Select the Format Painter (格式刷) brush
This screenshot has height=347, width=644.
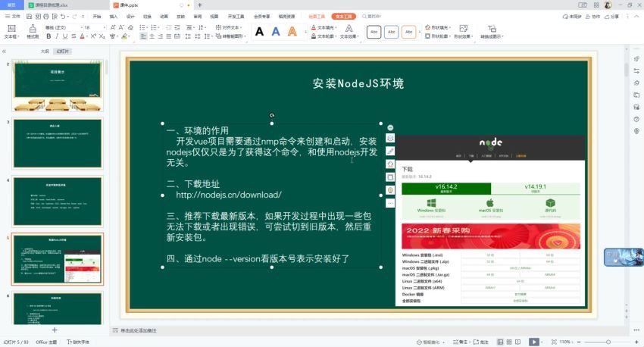tap(33, 31)
